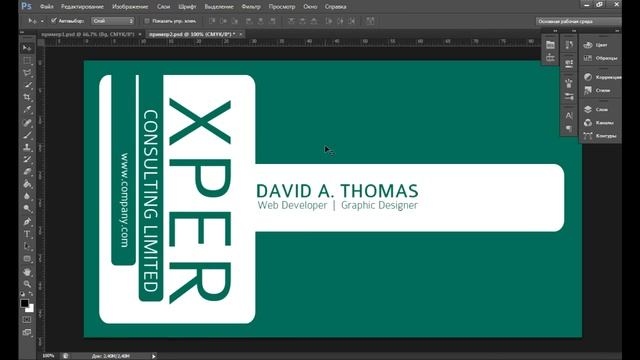Close the пример2.psd tab
The width and height of the screenshot is (640, 360).
click(241, 34)
